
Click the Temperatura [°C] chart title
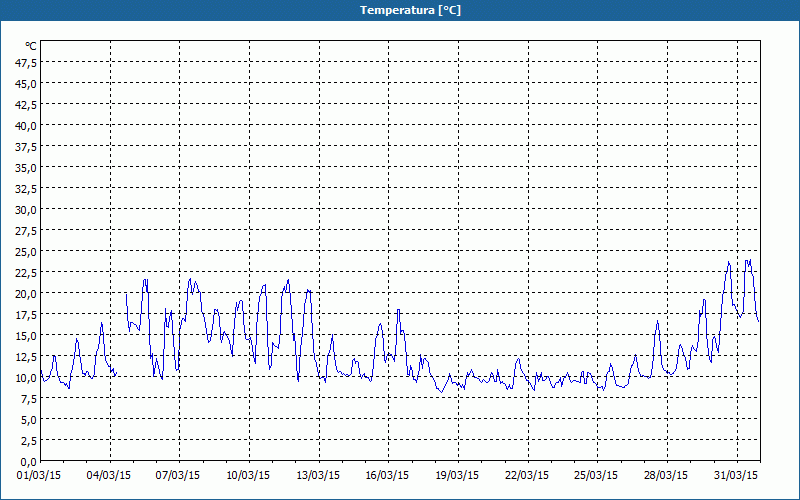(x=410, y=10)
